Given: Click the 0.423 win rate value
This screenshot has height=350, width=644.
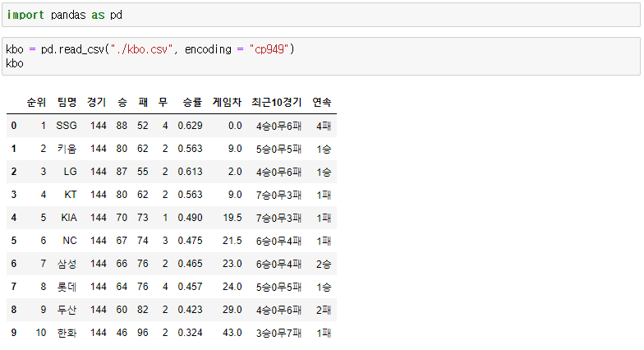Looking at the screenshot, I should [x=191, y=309].
